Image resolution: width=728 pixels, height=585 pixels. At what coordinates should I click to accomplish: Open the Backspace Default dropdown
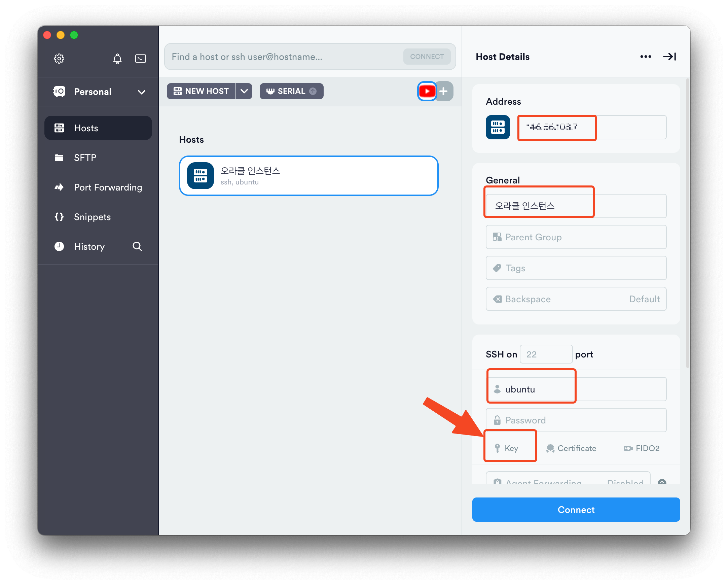coord(576,299)
